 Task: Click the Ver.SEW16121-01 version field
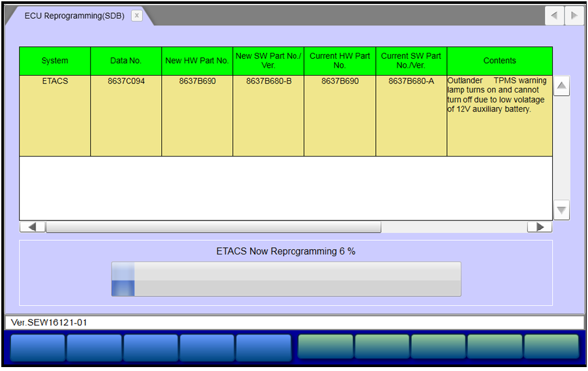pos(294,322)
